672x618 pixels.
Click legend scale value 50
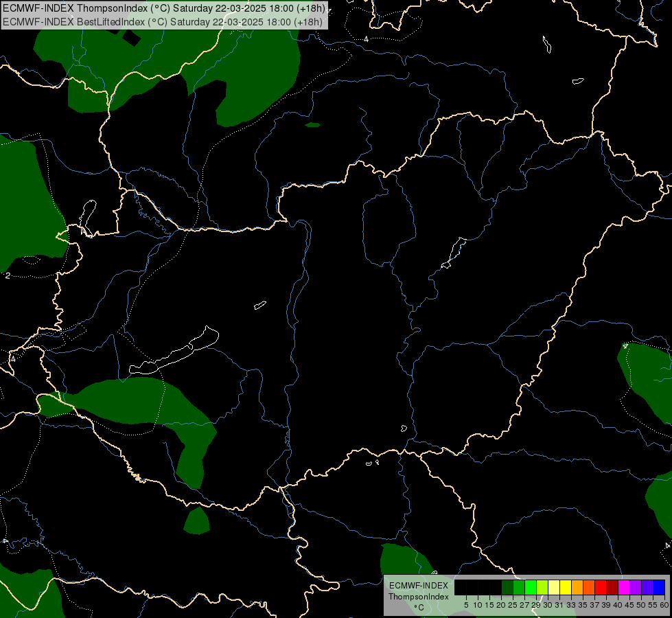(x=640, y=605)
